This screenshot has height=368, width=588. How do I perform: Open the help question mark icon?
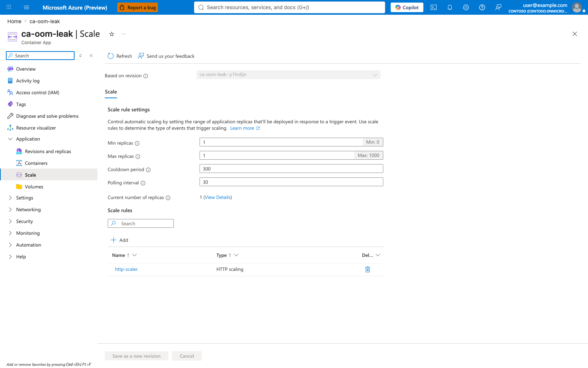(x=482, y=7)
